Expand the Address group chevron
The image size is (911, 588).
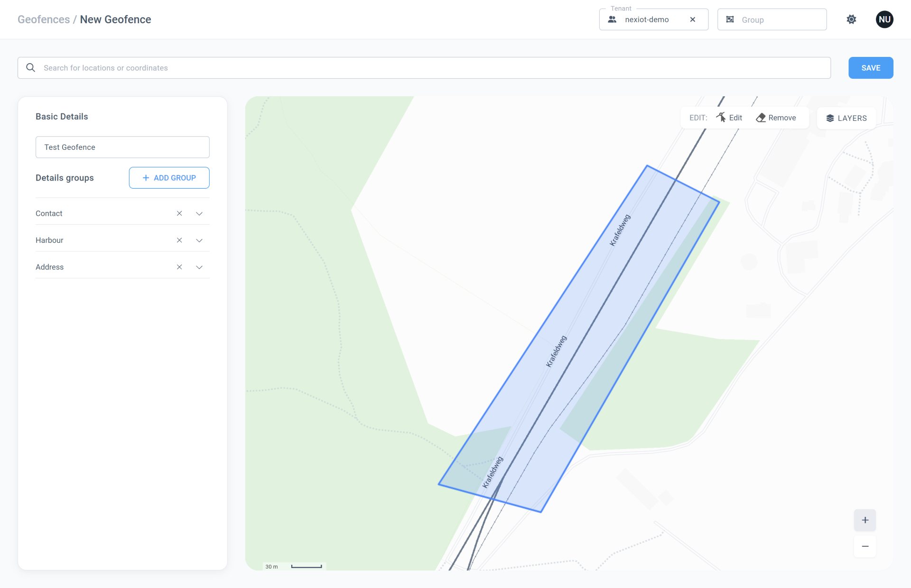pos(199,267)
